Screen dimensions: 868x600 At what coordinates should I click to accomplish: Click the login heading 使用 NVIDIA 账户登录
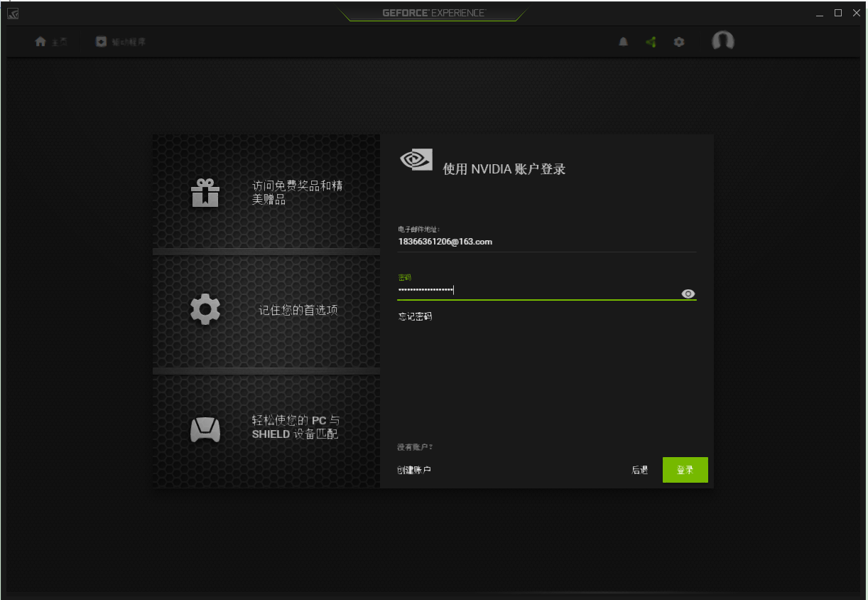click(x=504, y=169)
